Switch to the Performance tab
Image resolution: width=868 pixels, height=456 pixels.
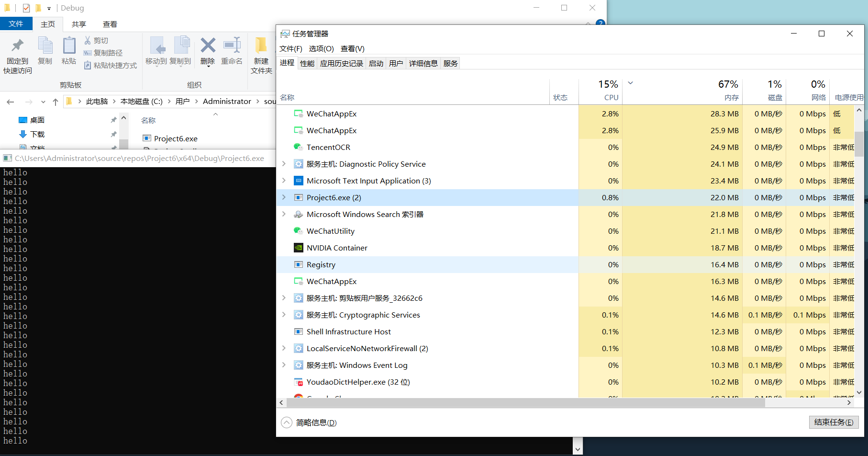coord(307,63)
